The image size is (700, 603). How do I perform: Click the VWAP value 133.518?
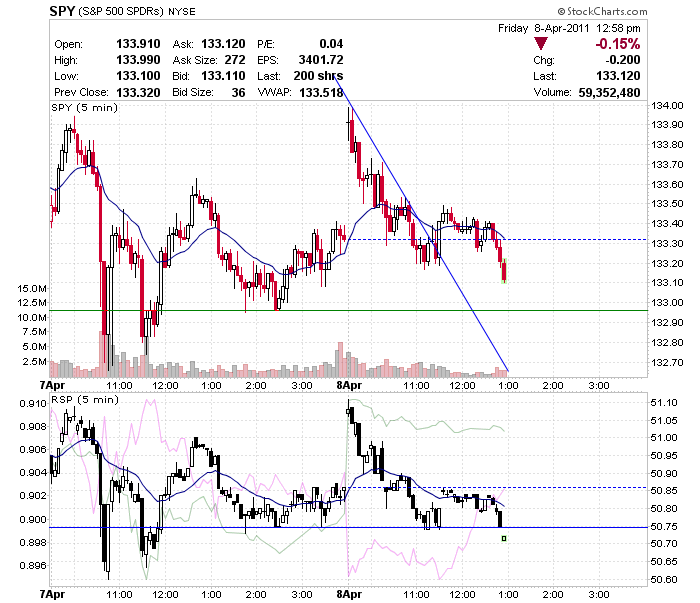tap(321, 92)
